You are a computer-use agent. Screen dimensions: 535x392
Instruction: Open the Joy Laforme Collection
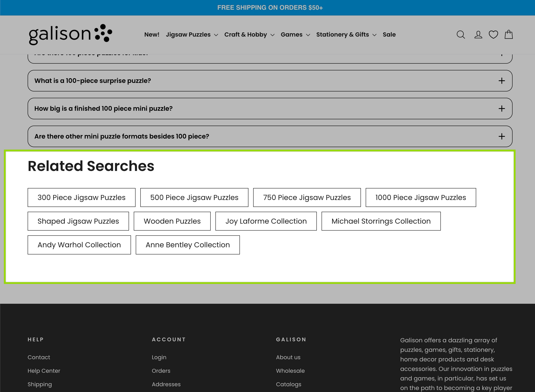(x=266, y=221)
